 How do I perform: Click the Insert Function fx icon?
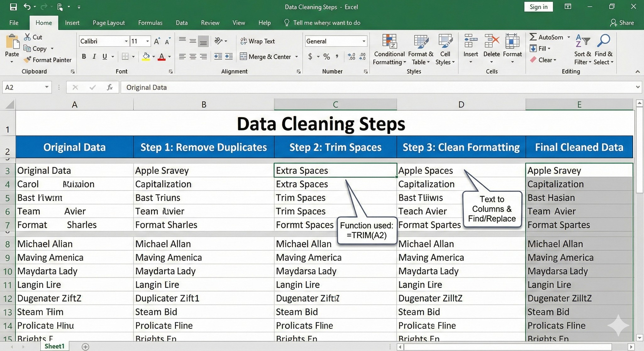click(x=109, y=87)
